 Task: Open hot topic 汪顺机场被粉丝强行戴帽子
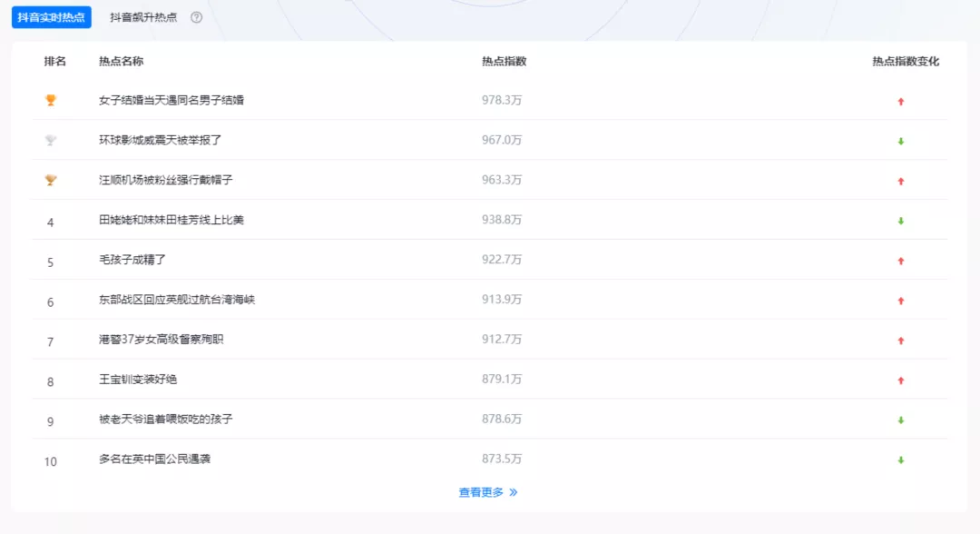point(166,180)
